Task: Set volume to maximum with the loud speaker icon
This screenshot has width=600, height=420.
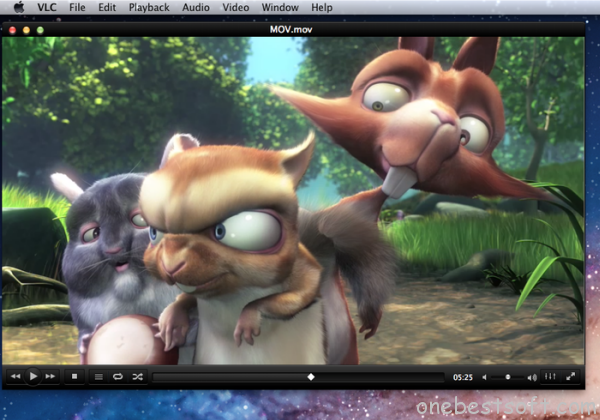Action: pos(530,377)
